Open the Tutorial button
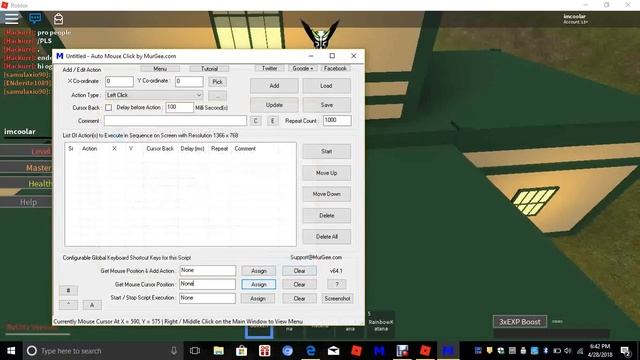640x360 pixels. click(209, 69)
